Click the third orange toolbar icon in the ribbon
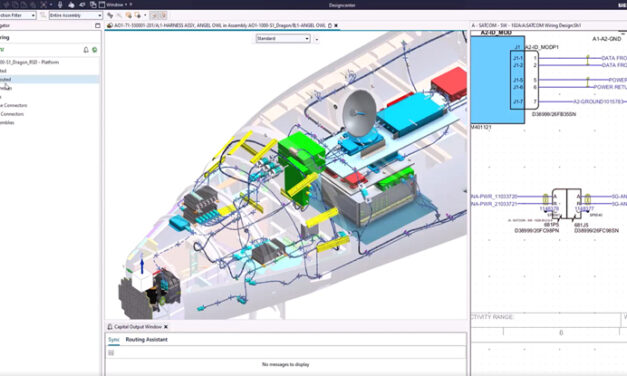This screenshot has width=627, height=376. click(x=128, y=15)
